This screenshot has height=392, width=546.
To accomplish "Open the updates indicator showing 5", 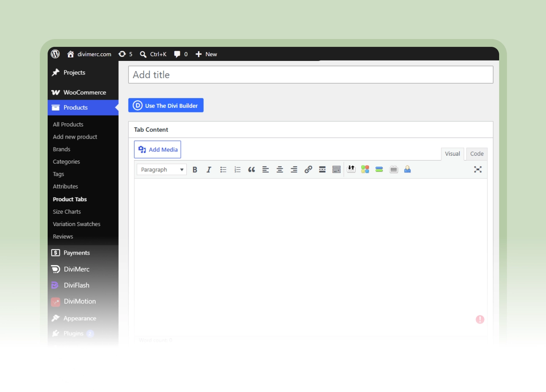I will tap(125, 54).
